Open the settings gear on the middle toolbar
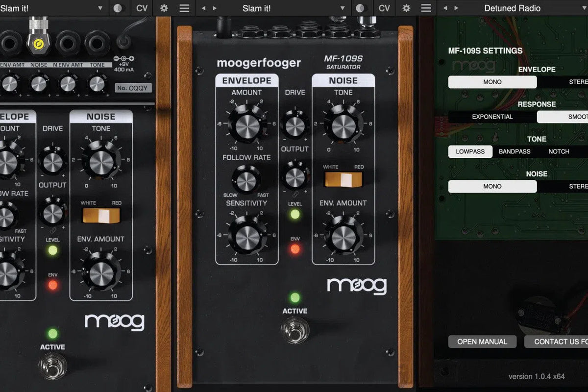The image size is (588, 392). coord(406,8)
